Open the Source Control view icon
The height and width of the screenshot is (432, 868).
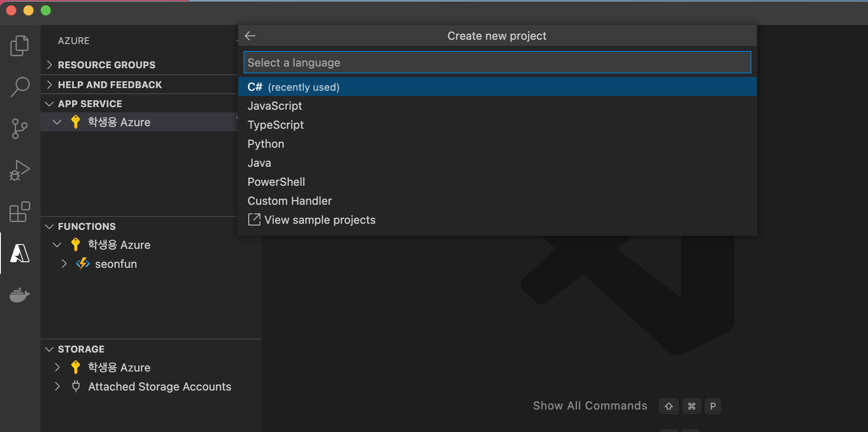click(x=19, y=129)
